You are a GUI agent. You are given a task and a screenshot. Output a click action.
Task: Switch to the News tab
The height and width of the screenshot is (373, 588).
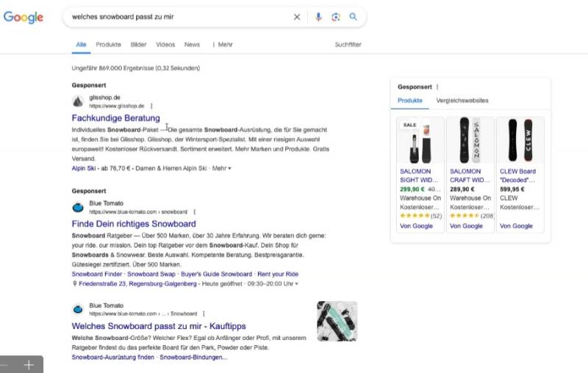(x=192, y=45)
